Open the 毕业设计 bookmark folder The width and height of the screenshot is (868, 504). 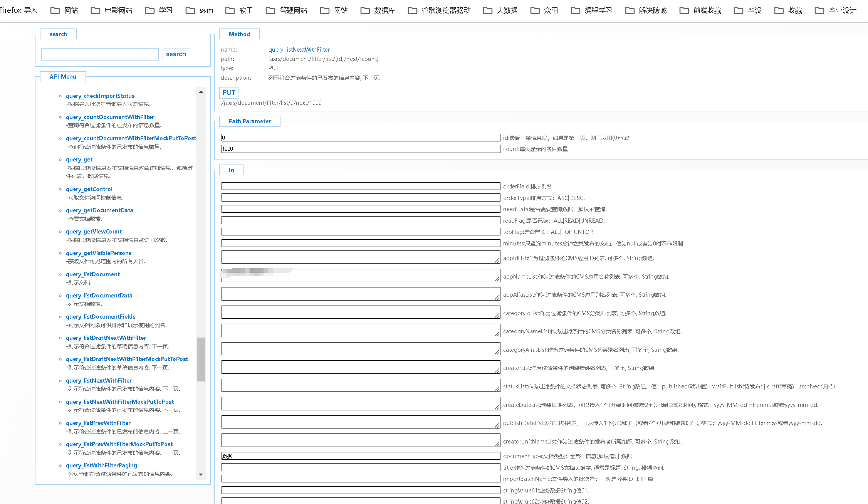coord(836,10)
